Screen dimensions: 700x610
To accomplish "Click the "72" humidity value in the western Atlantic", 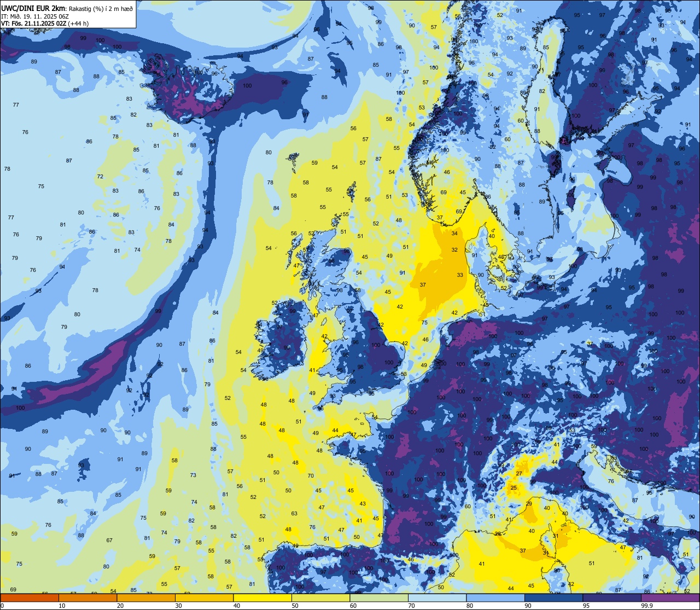I will point(100,177).
